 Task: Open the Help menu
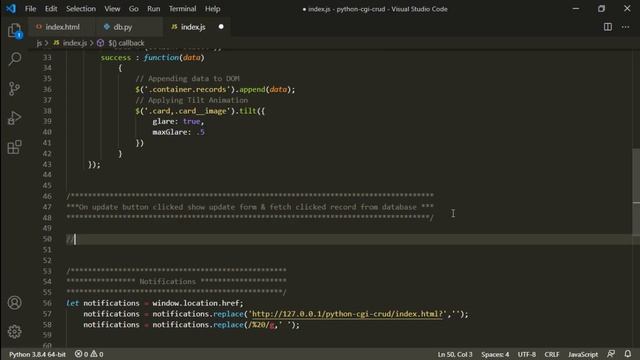[212, 9]
